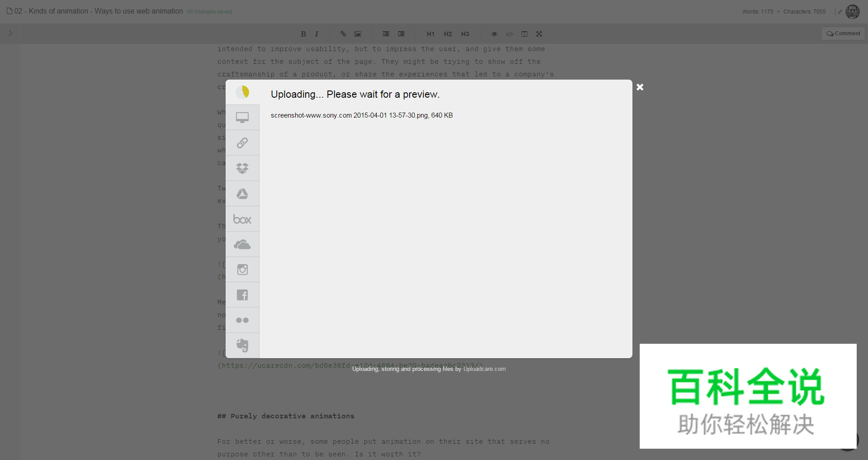This screenshot has height=460, width=868.
Task: Choose Facebook as file source
Action: (x=242, y=295)
